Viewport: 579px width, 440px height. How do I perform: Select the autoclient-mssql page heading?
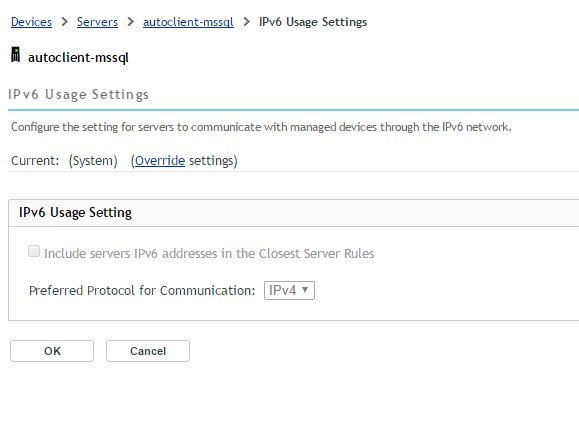(78, 58)
